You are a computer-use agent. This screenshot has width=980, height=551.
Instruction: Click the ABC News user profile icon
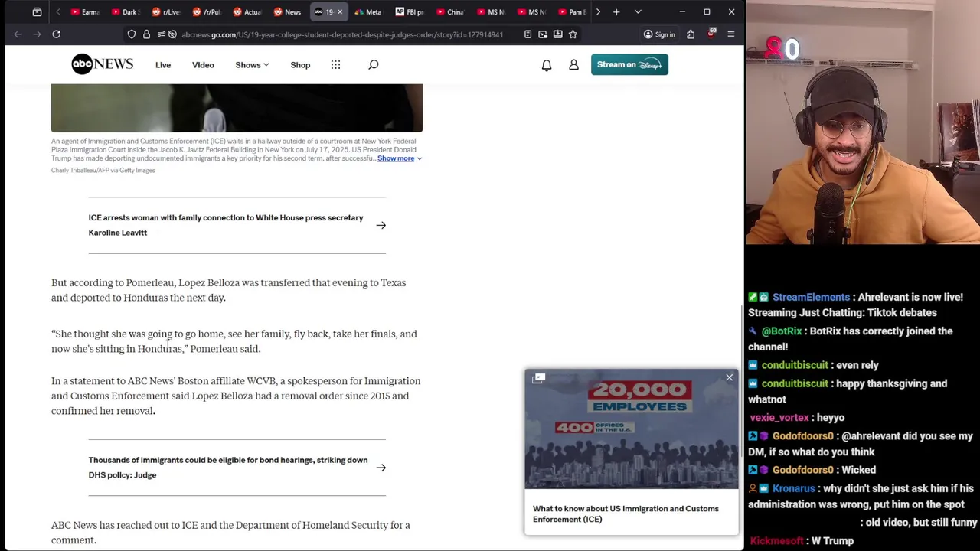coord(573,66)
